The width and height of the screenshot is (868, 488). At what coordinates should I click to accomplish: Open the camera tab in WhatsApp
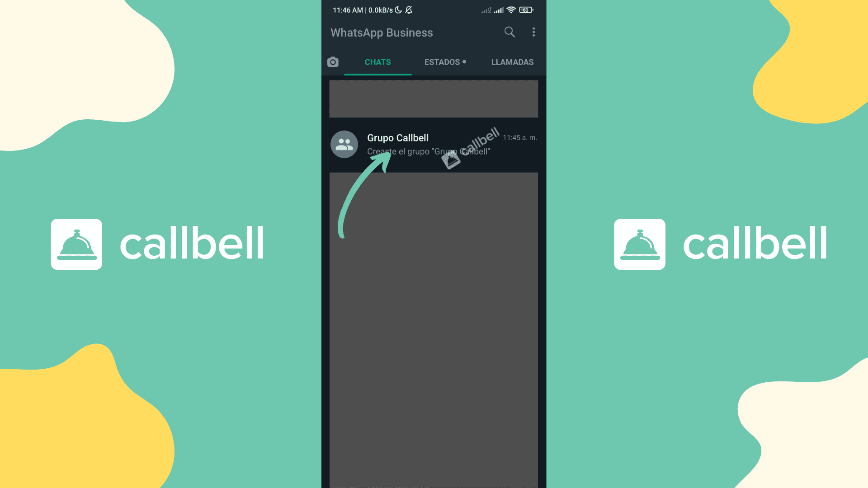coord(333,61)
